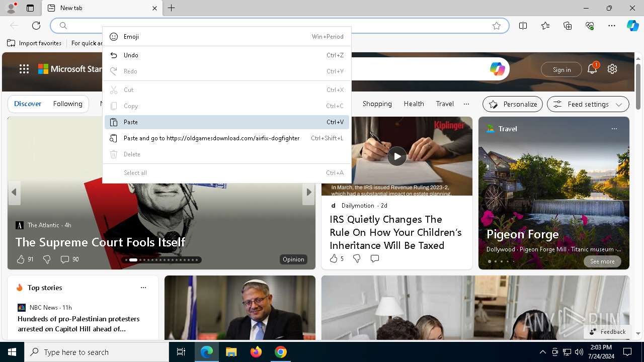
Task: Open File Explorer from taskbar
Action: [231, 352]
